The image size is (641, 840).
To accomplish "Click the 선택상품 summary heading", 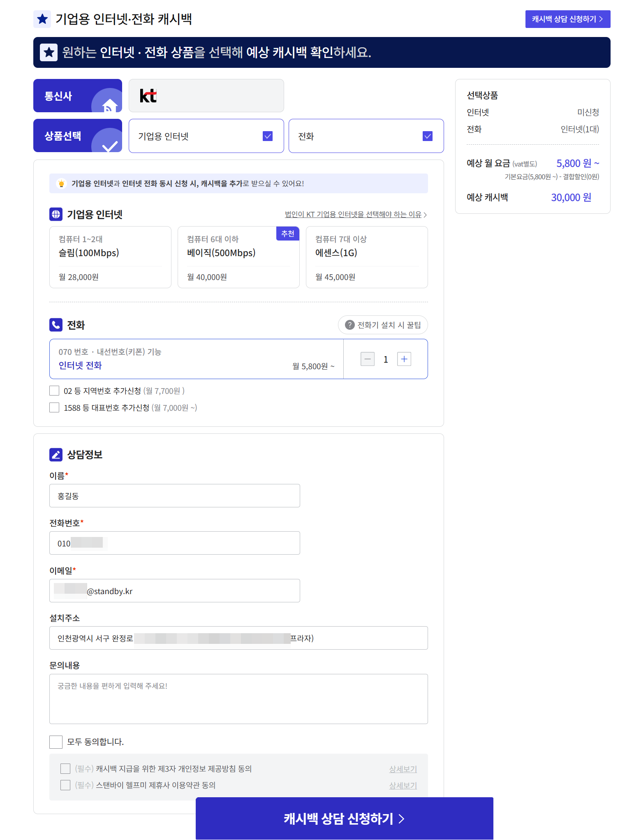I will [482, 95].
